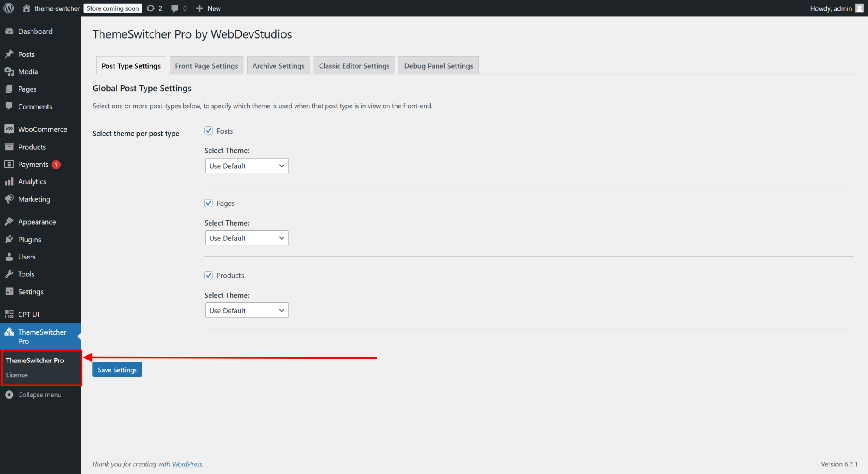Click the WooCommerce sidebar icon

(x=9, y=129)
